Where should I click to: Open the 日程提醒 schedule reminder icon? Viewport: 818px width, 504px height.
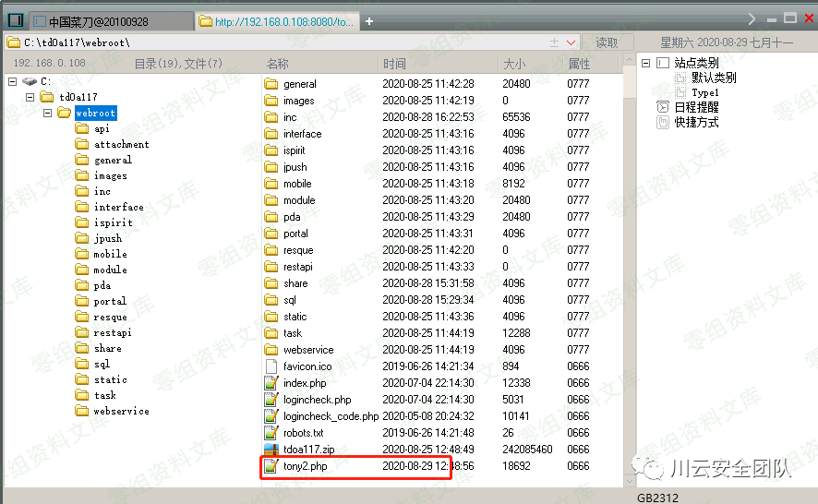click(663, 107)
